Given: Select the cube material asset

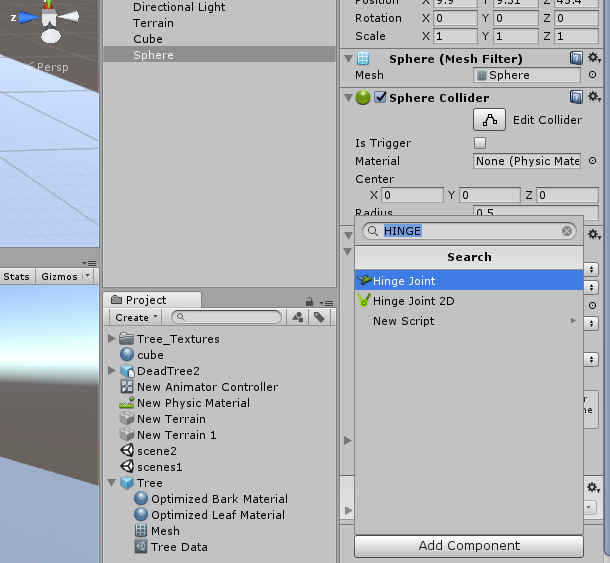Looking at the screenshot, I should [x=142, y=355].
